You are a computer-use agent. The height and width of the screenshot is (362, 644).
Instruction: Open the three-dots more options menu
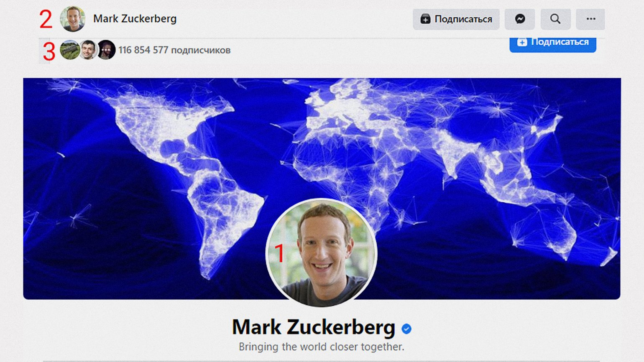tap(590, 19)
